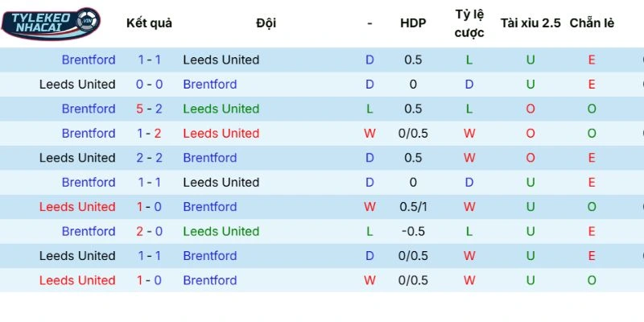
Task: Click the Tylekeo Nhacai logo
Action: (x=51, y=23)
